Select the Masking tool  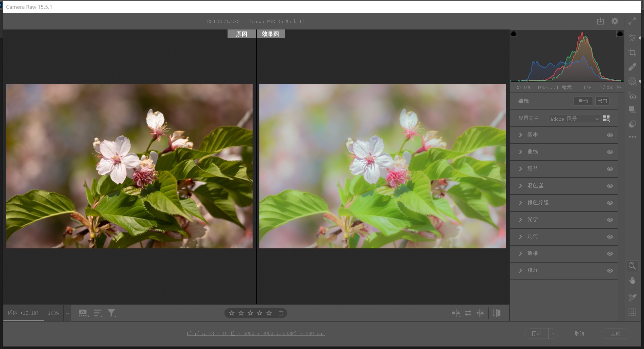[x=632, y=81]
